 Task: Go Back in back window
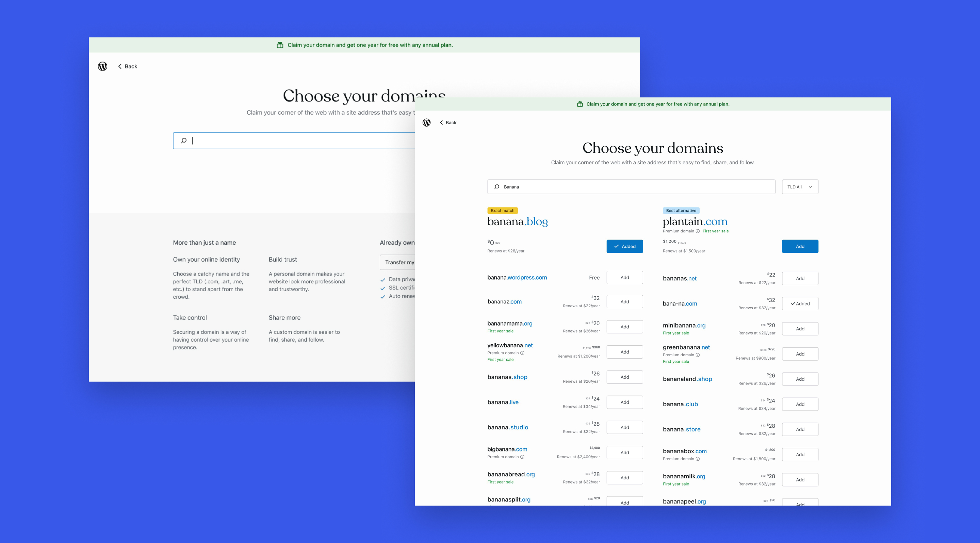tap(128, 66)
